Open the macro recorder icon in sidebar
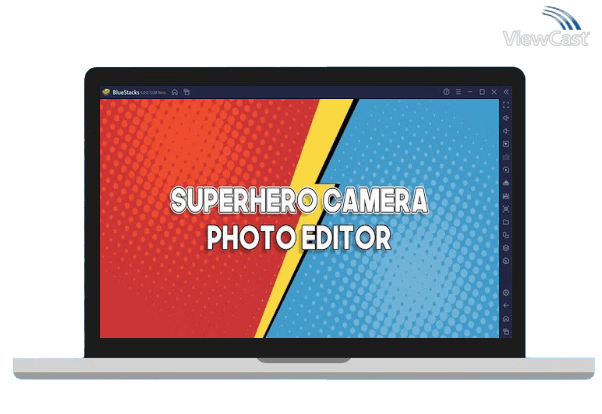The width and height of the screenshot is (602, 414). pyautogui.click(x=506, y=183)
